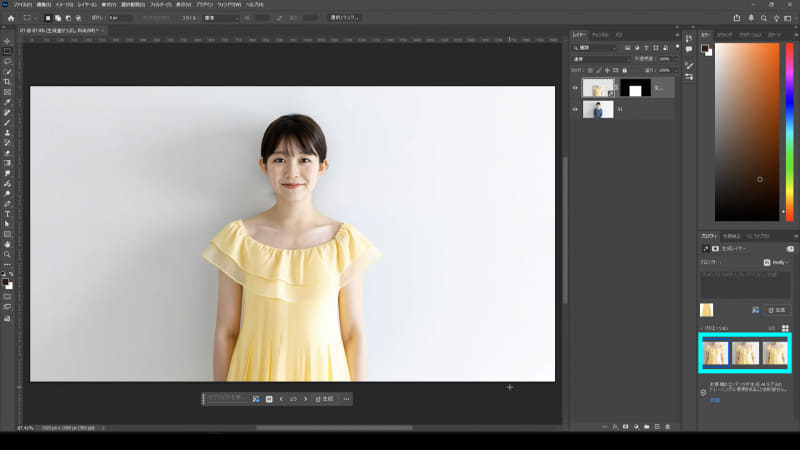The height and width of the screenshot is (450, 800).
Task: Select the Horizontal Type tool
Action: point(7,214)
